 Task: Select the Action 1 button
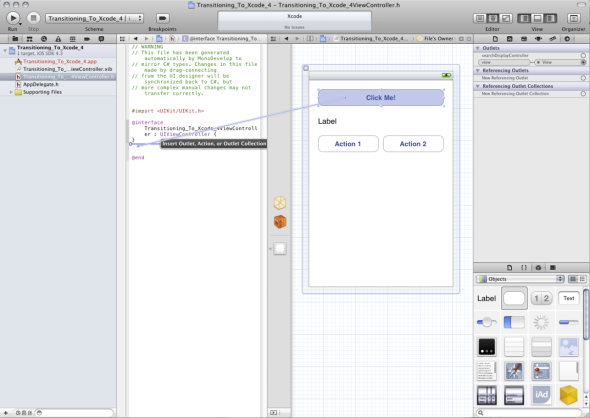pos(348,144)
